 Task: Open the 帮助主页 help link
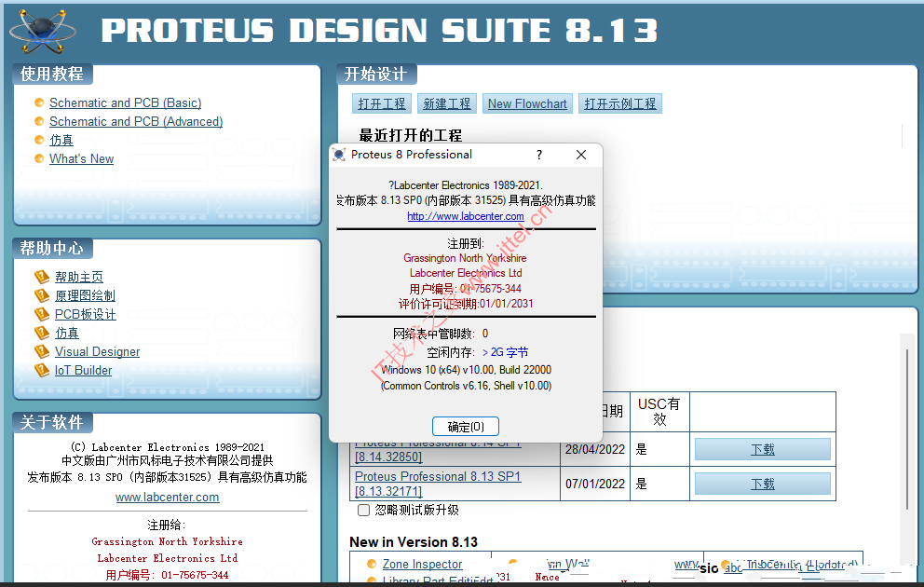(x=79, y=277)
